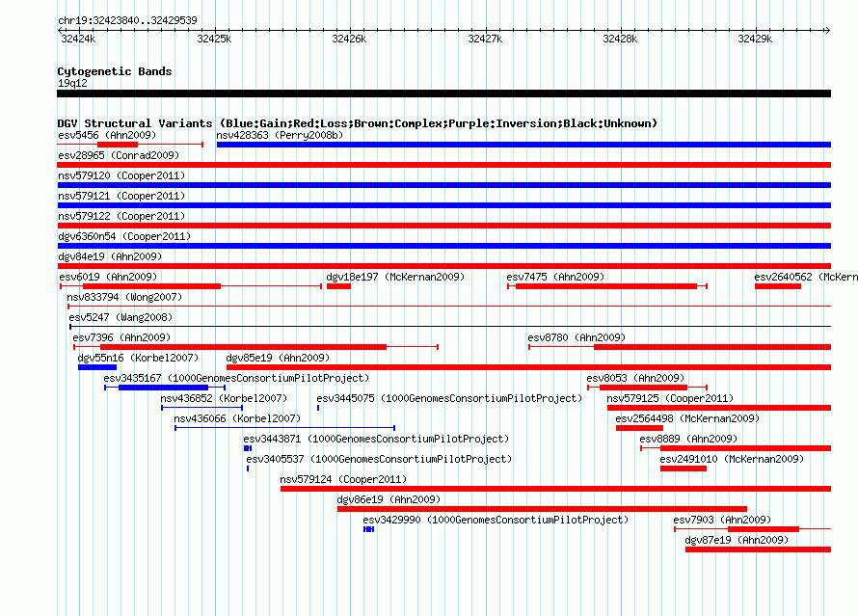858x616 pixels.
Task: Click dgv6360n54 (Cooper2011) label
Action: coord(124,236)
